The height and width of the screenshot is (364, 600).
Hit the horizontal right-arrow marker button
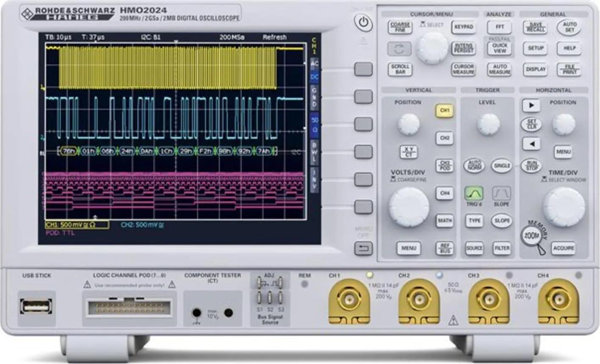[x=531, y=105]
